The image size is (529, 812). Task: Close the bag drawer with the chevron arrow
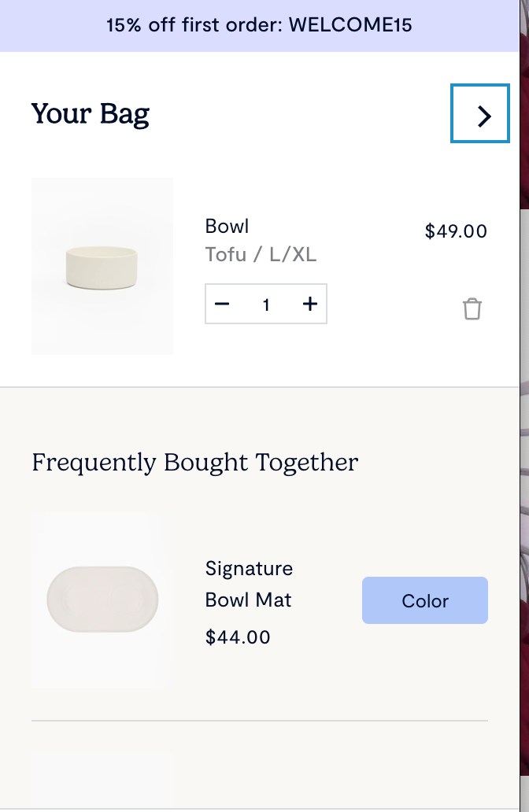click(480, 115)
